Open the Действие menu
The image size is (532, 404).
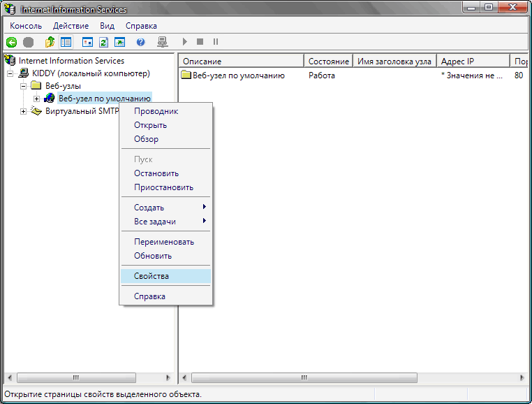[x=71, y=26]
